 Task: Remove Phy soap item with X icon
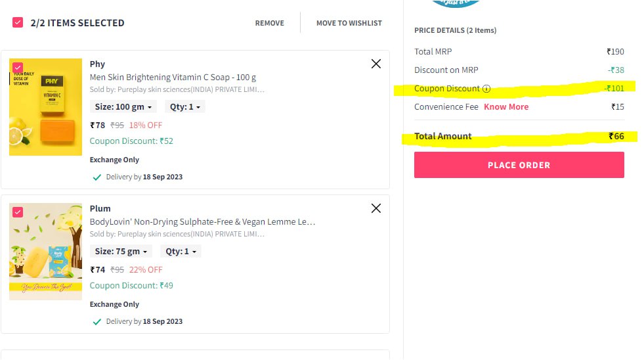point(376,64)
